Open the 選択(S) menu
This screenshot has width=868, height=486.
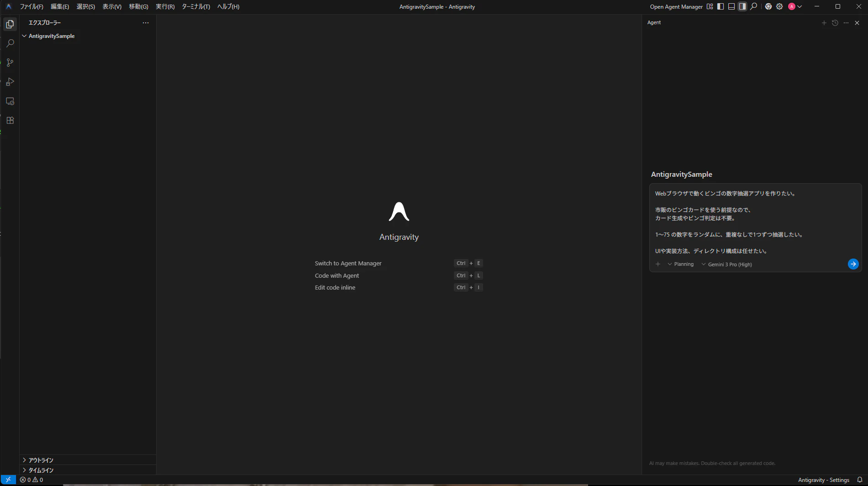point(86,6)
